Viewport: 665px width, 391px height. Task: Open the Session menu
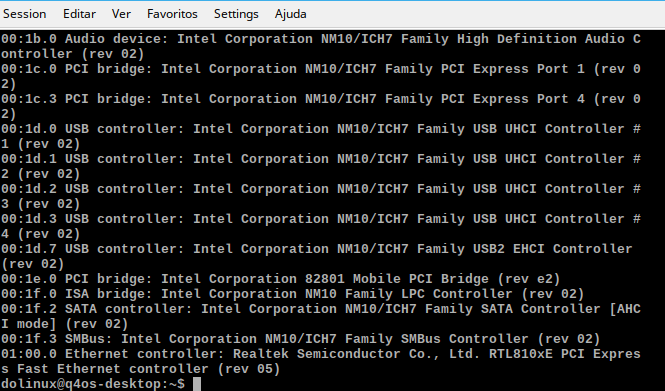[x=25, y=14]
